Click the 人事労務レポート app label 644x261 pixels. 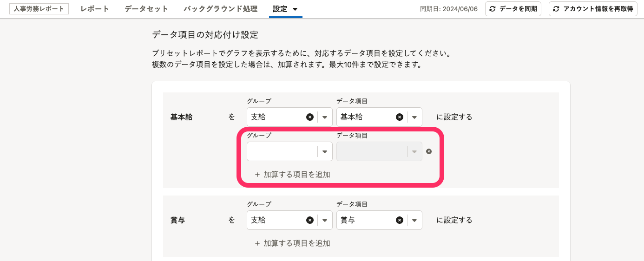pos(39,9)
